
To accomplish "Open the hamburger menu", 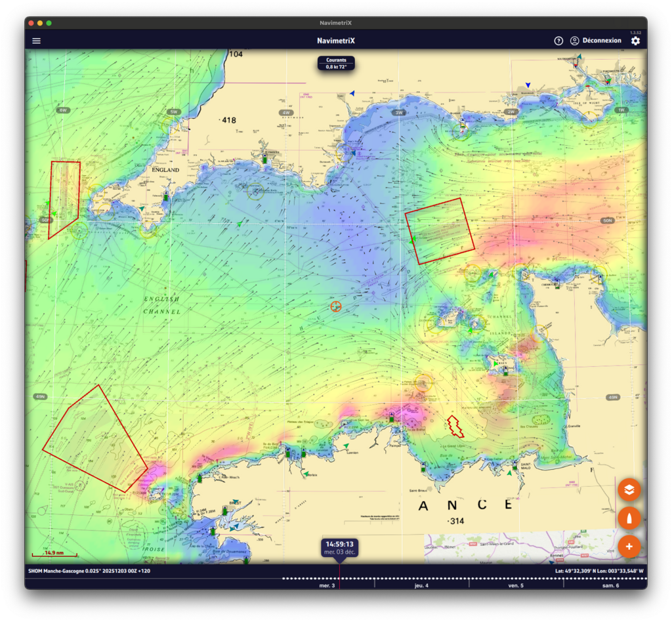I will (x=36, y=41).
